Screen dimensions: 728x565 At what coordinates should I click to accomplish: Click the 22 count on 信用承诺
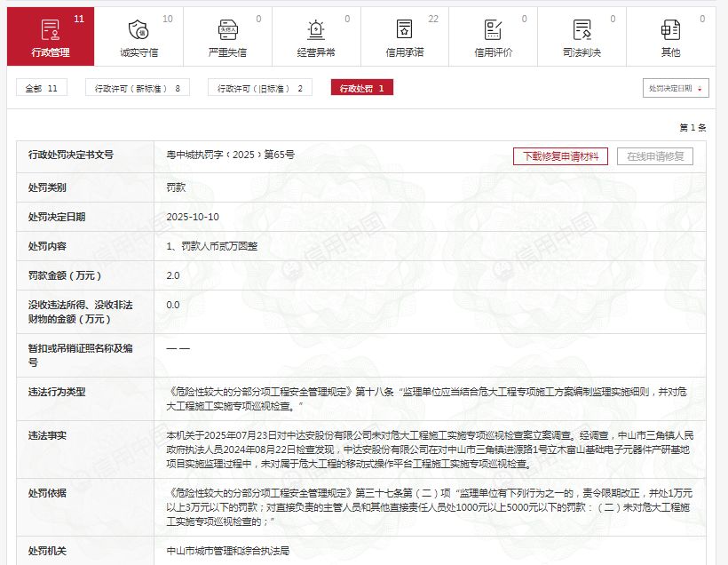pos(432,19)
